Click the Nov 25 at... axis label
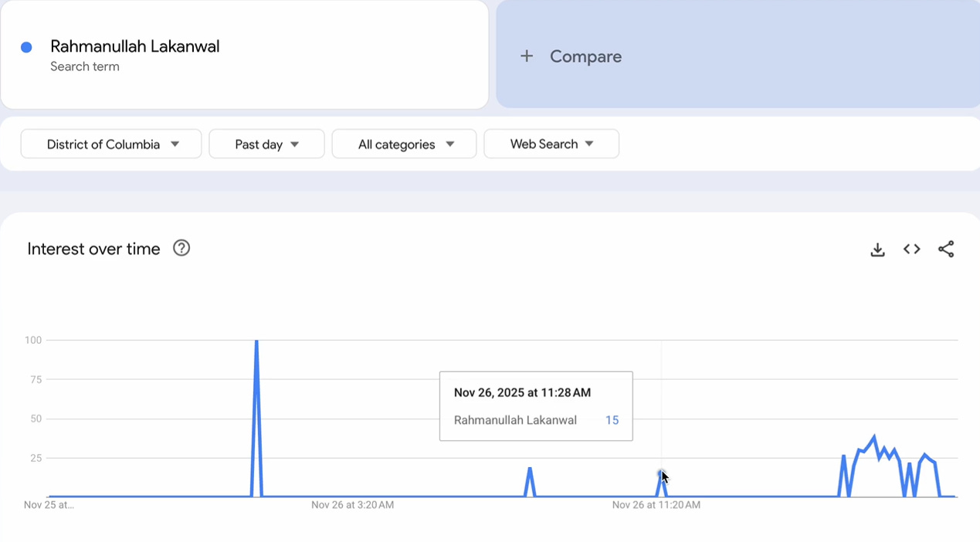Screen dimensions: 980x542 [49, 505]
